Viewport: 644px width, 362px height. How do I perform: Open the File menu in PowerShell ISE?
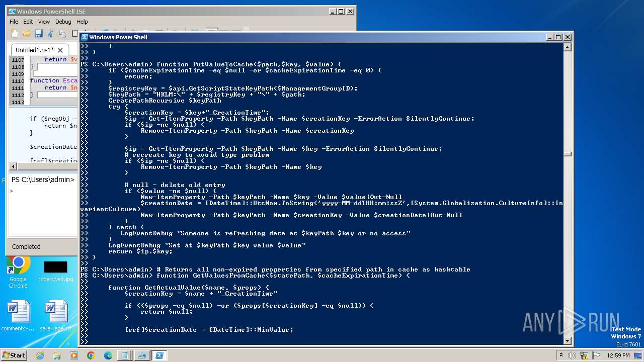point(14,22)
